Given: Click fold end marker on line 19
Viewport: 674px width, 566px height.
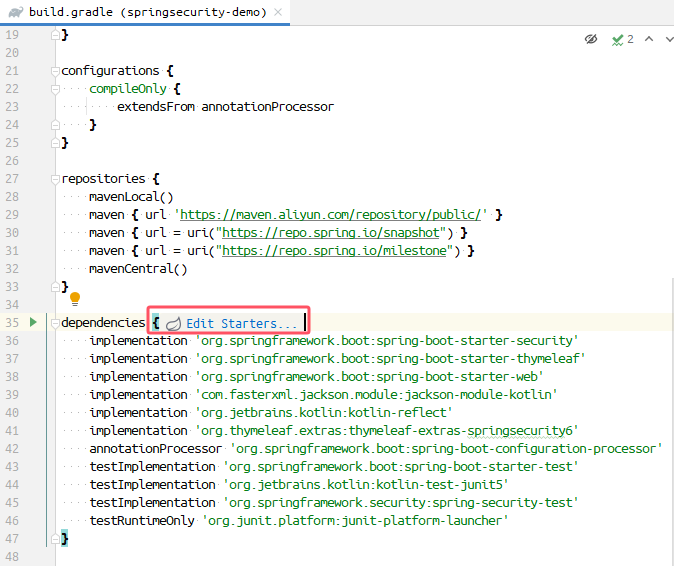Looking at the screenshot, I should 55,35.
